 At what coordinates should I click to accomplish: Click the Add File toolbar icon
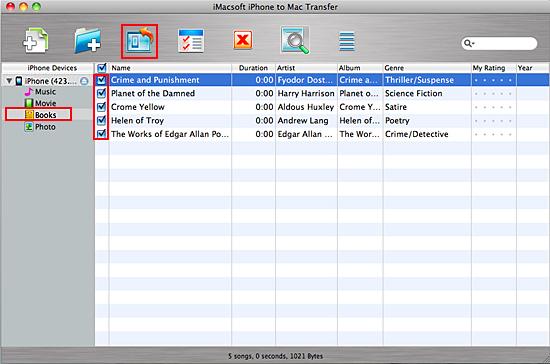[35, 41]
